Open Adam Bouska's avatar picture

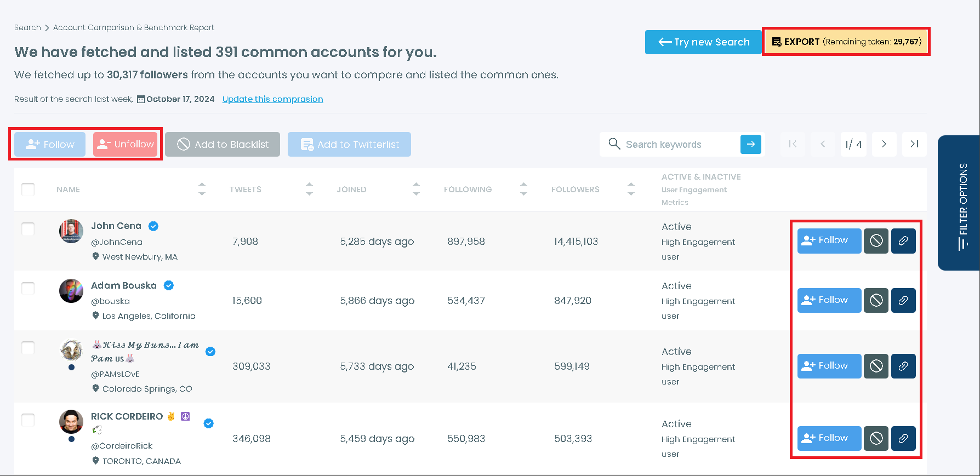pyautogui.click(x=71, y=290)
